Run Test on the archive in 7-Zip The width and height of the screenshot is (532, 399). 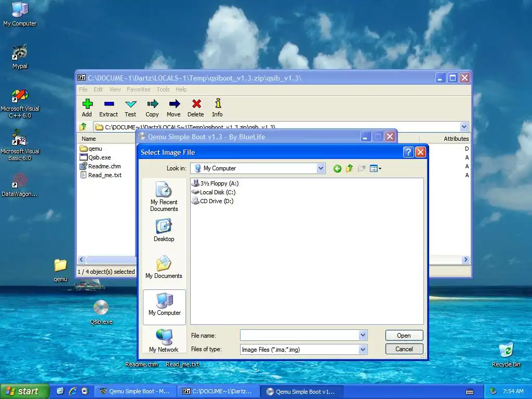point(130,108)
